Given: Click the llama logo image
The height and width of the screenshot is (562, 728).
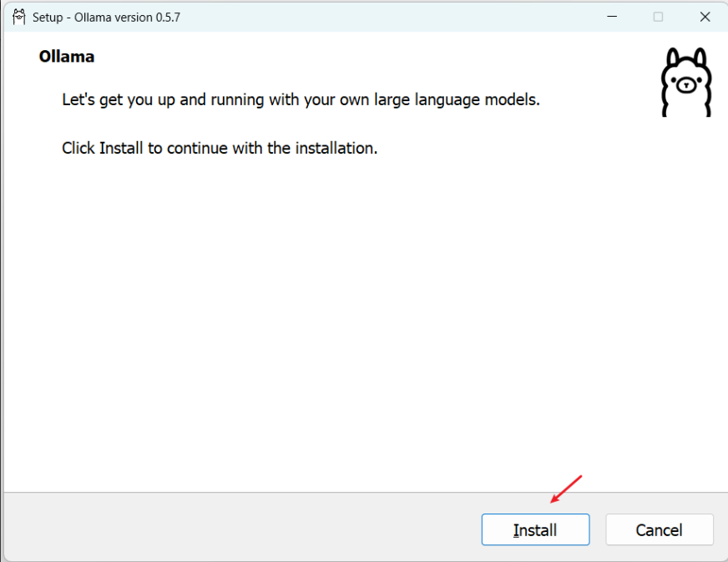Looking at the screenshot, I should [x=686, y=82].
